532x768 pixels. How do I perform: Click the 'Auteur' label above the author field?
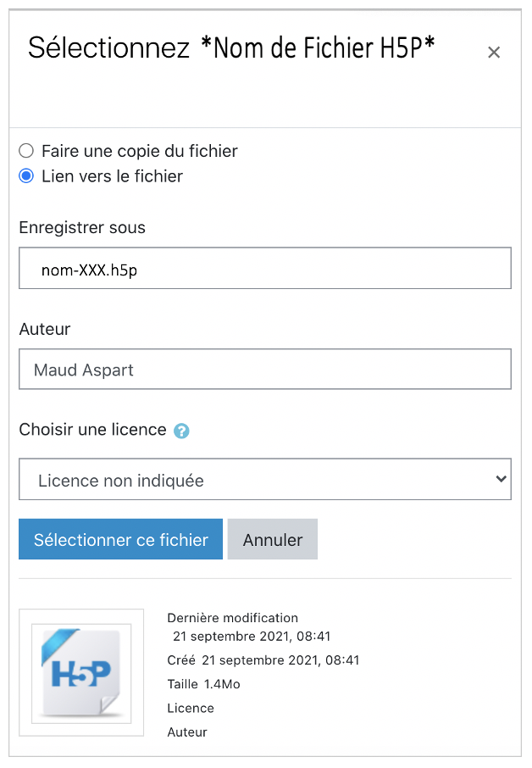click(45, 329)
